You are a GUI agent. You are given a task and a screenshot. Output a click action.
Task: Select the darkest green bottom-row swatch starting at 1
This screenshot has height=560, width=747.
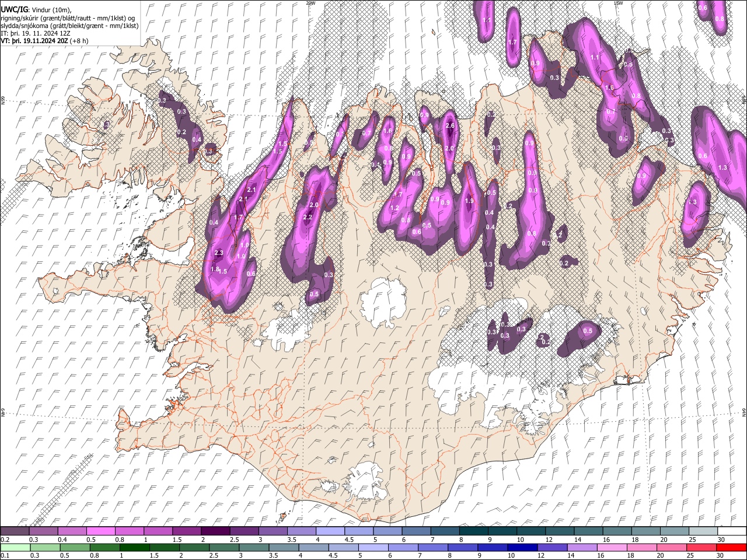pos(135,548)
